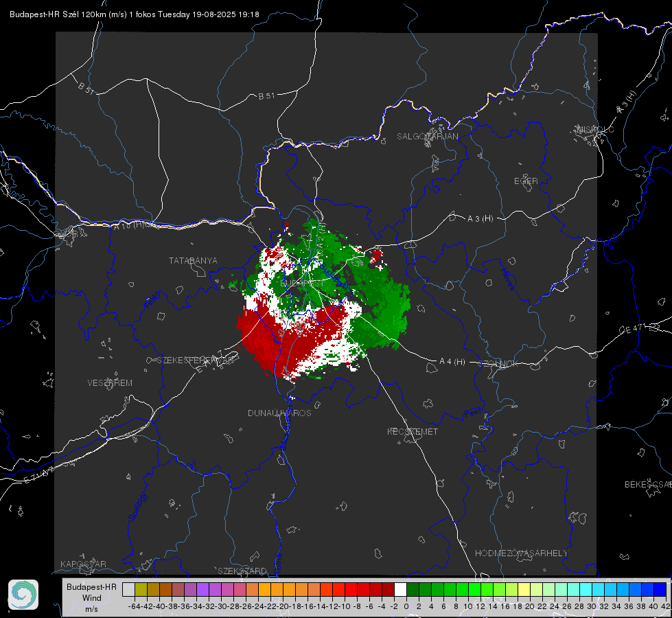672x618 pixels.
Task: Click the HÓDMEZŐVÁSÁRHELY city label
Action: (x=521, y=553)
